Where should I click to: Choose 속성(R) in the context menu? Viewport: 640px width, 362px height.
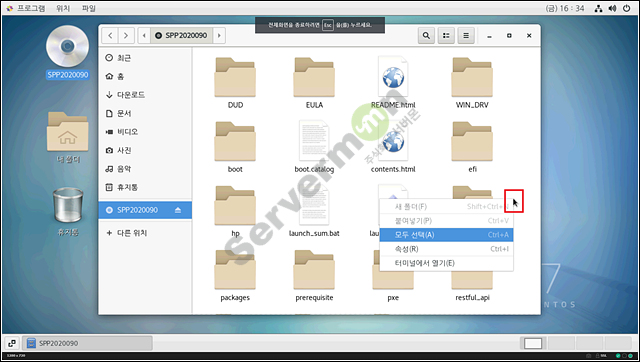click(446, 249)
